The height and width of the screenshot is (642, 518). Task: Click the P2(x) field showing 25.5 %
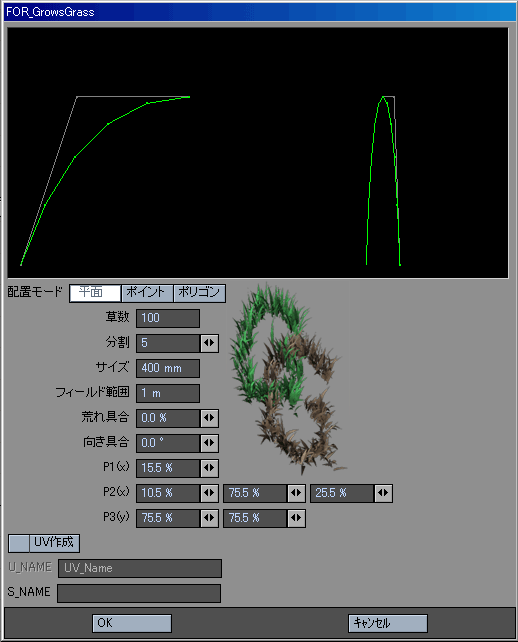tap(342, 493)
